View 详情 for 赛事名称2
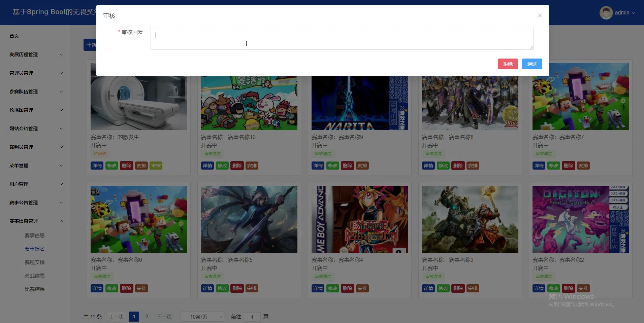644x323 pixels. [x=539, y=288]
